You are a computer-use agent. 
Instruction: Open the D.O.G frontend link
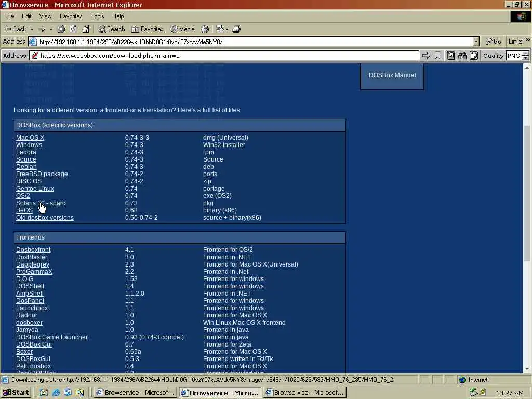point(25,279)
